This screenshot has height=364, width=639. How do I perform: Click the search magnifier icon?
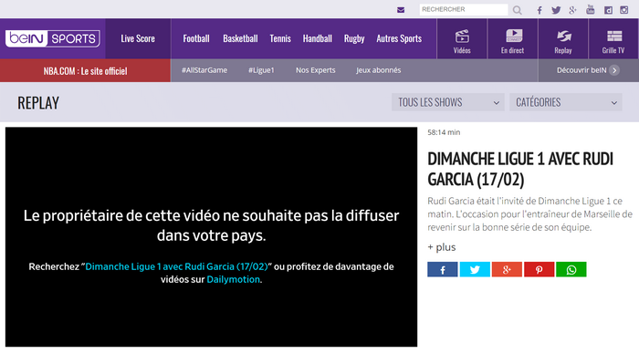point(518,10)
